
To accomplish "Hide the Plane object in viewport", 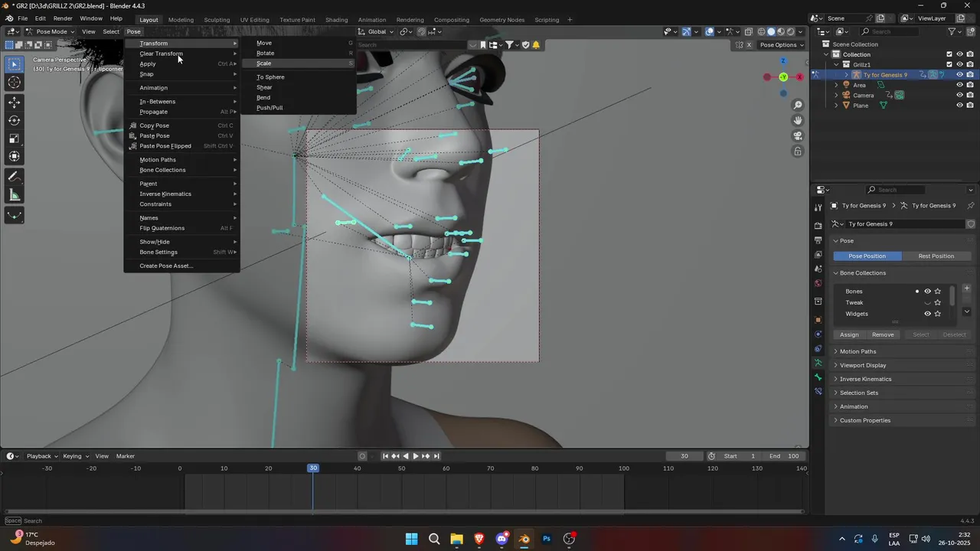I will (960, 105).
